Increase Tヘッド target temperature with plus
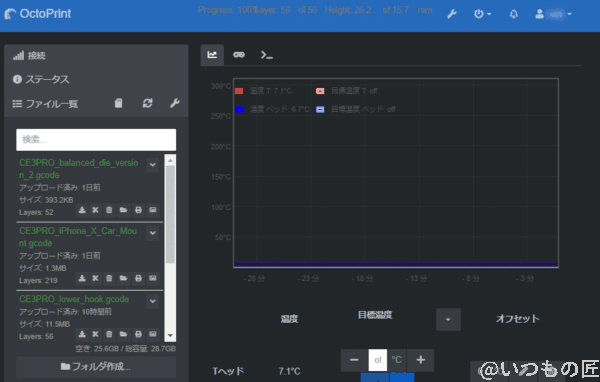Viewport: 600px width, 382px height. tap(421, 360)
